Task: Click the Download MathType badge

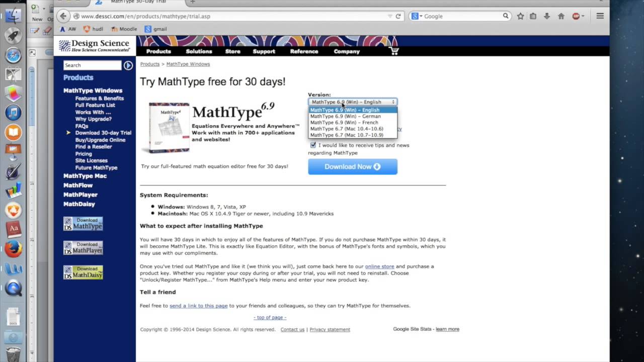Action: 83,224
